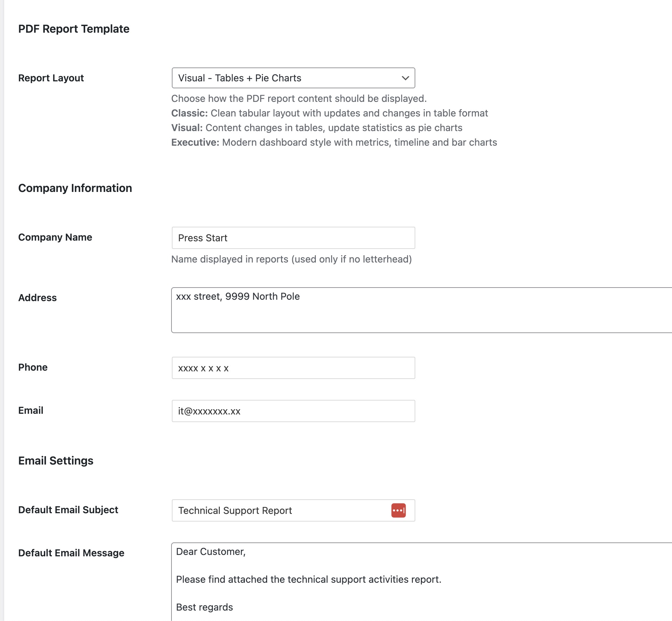Click the Default Email Subject label
The image size is (672, 621).
click(x=68, y=510)
